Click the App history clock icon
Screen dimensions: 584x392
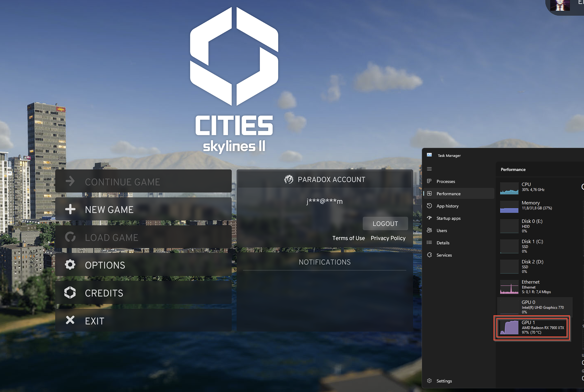point(429,206)
